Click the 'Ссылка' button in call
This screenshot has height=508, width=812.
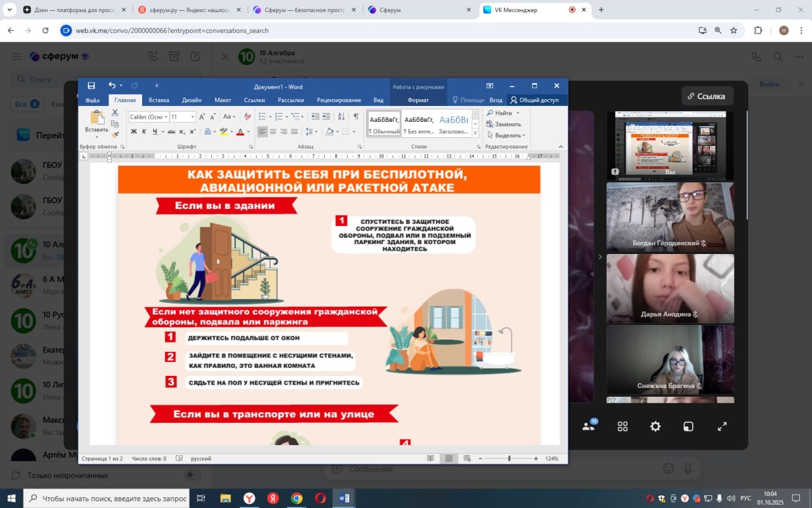[x=707, y=97]
